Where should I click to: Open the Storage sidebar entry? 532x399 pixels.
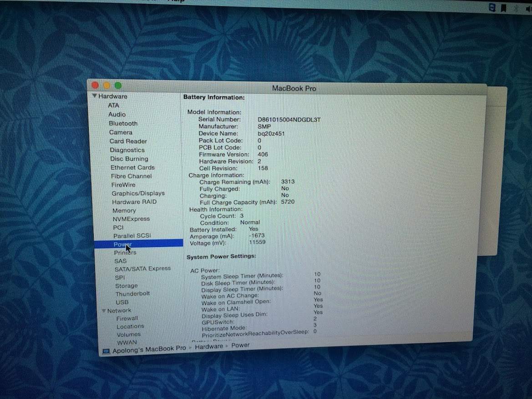pyautogui.click(x=126, y=286)
